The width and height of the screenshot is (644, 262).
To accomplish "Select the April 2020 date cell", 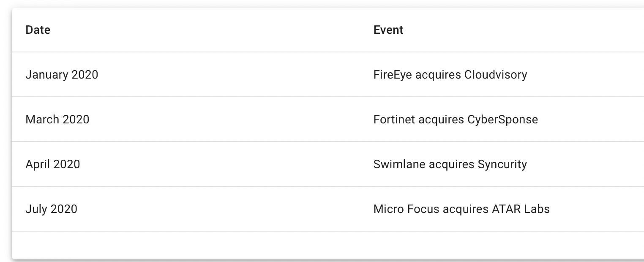I will (x=53, y=164).
